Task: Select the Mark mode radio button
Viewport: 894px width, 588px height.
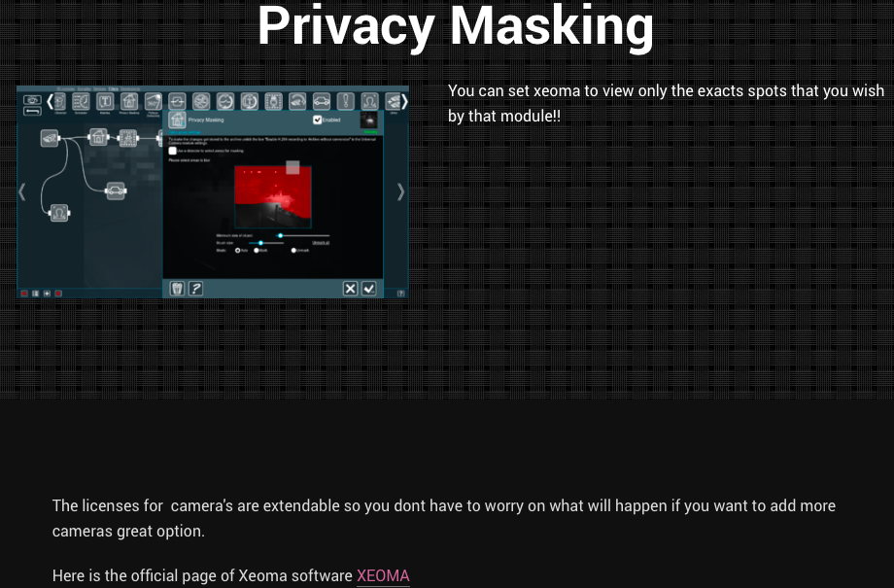Action: (x=257, y=251)
